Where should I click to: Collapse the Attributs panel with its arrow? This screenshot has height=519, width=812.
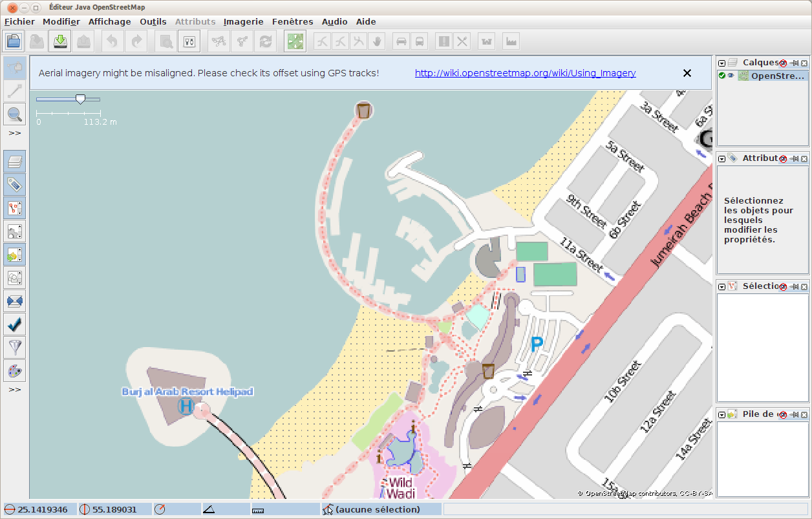coord(722,158)
